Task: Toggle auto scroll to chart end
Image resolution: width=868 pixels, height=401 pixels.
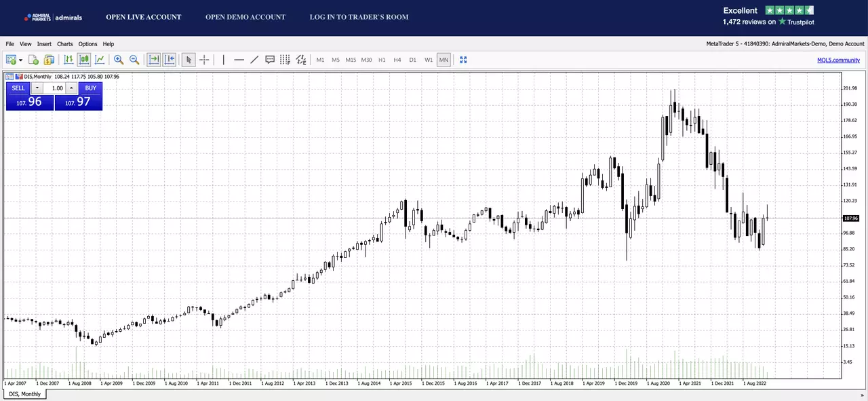Action: pyautogui.click(x=154, y=60)
